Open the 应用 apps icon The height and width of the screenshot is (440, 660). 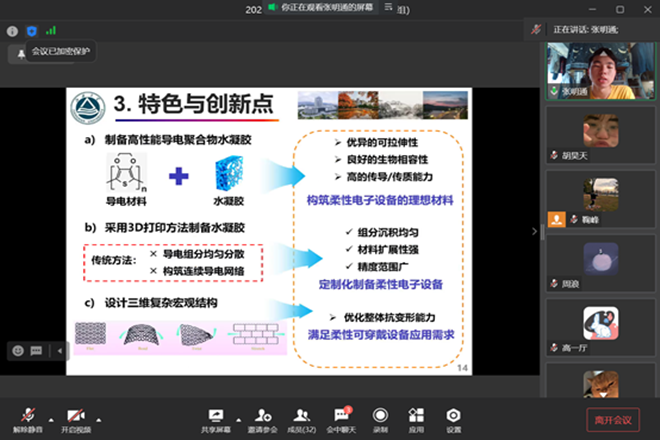416,417
